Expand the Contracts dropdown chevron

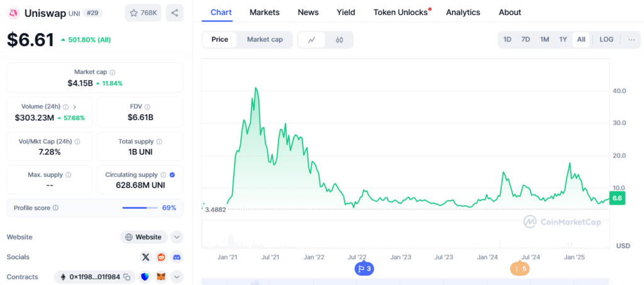pyautogui.click(x=177, y=277)
